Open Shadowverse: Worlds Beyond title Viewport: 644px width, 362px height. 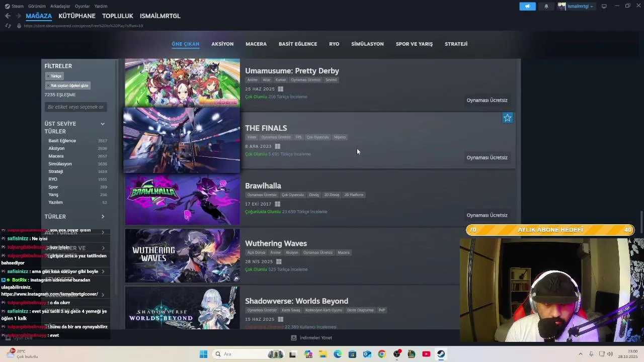click(296, 301)
